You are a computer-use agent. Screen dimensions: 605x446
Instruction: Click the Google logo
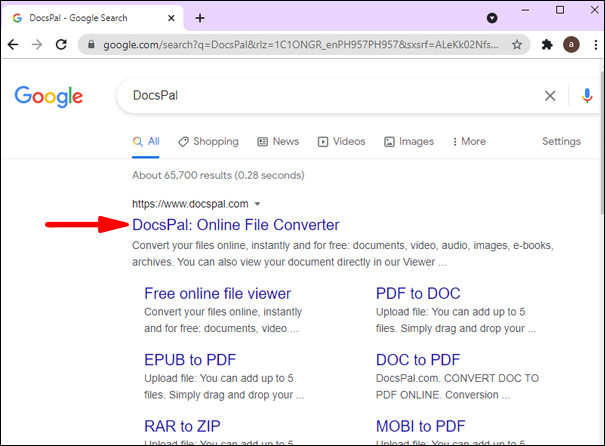click(x=49, y=96)
